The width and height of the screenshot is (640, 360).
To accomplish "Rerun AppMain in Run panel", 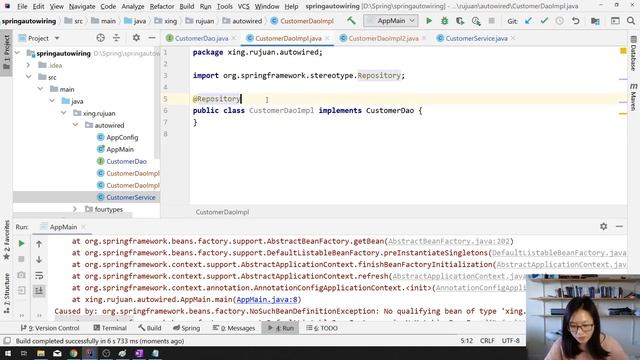I will (x=21, y=244).
